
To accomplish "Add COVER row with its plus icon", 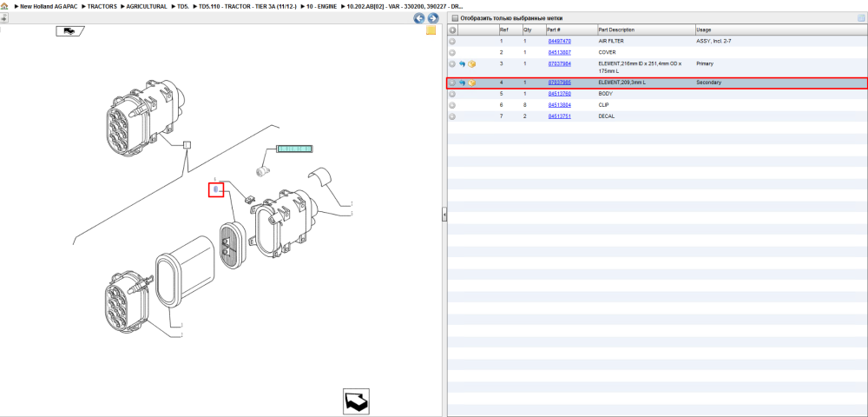I will pos(452,53).
